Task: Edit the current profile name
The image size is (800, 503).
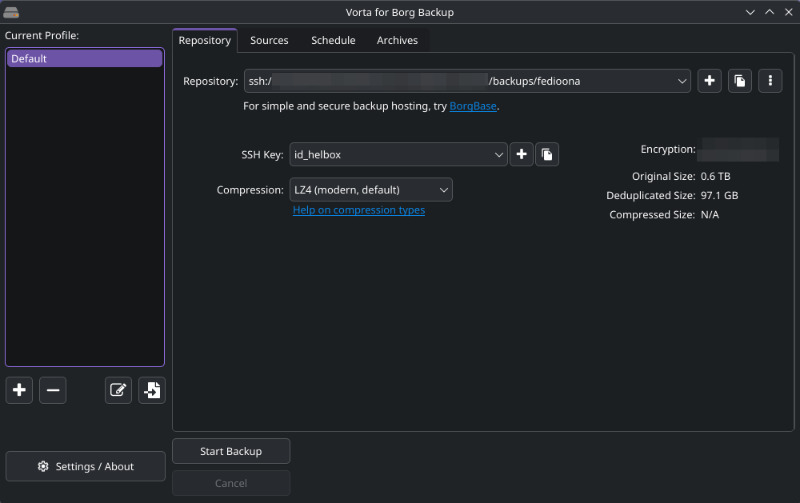Action: pos(118,390)
